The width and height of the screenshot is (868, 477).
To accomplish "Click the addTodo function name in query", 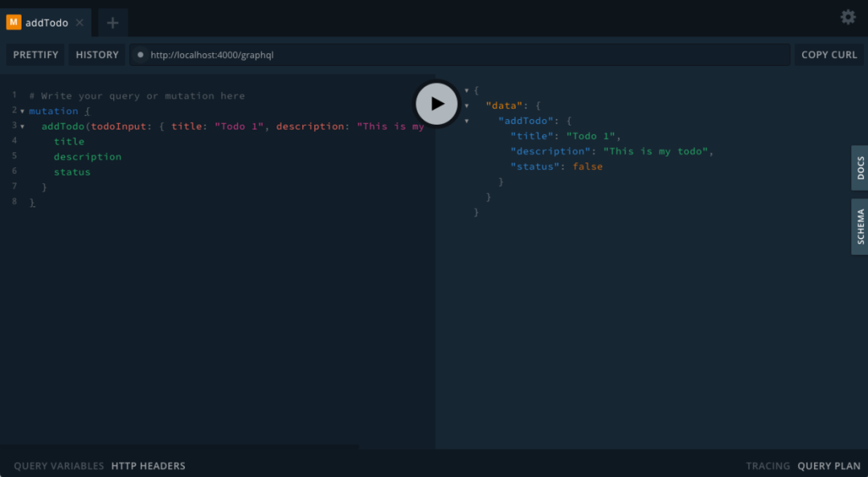I will 63,126.
